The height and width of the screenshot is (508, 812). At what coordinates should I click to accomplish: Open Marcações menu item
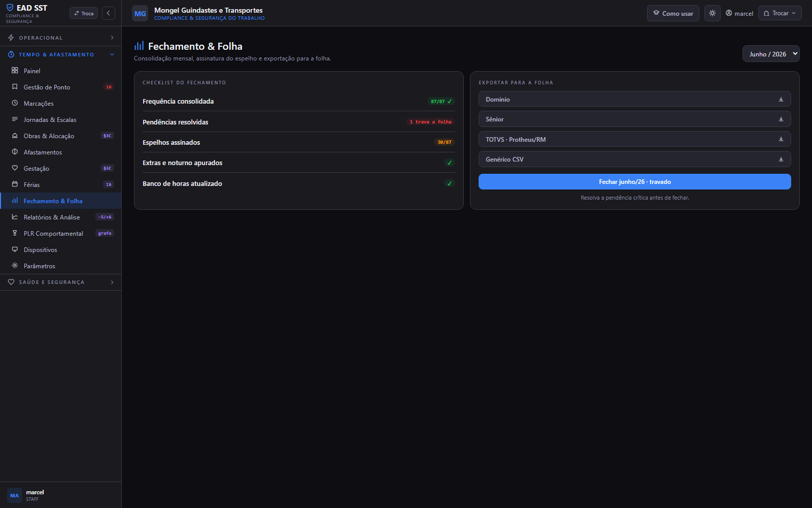point(61,103)
